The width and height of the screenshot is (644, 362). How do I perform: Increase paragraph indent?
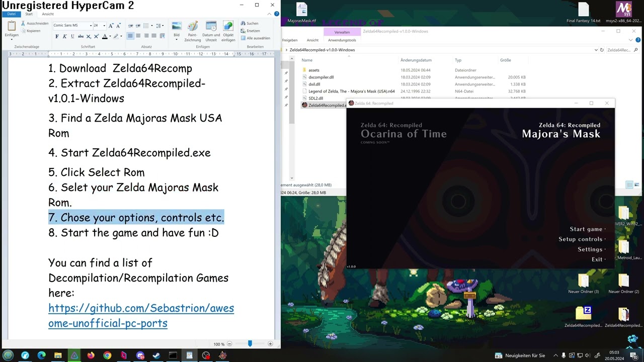pyautogui.click(x=138, y=25)
